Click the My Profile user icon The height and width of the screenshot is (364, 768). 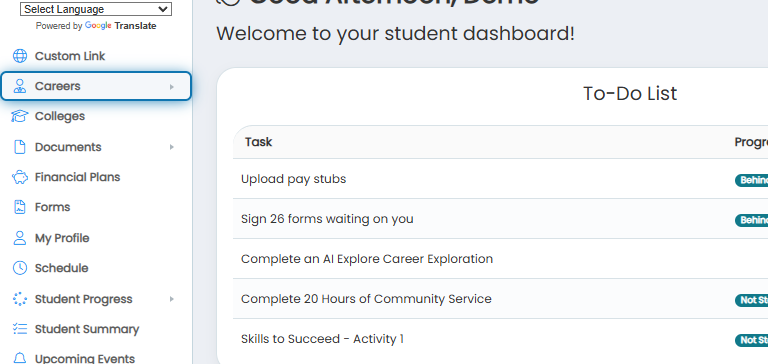click(x=20, y=238)
